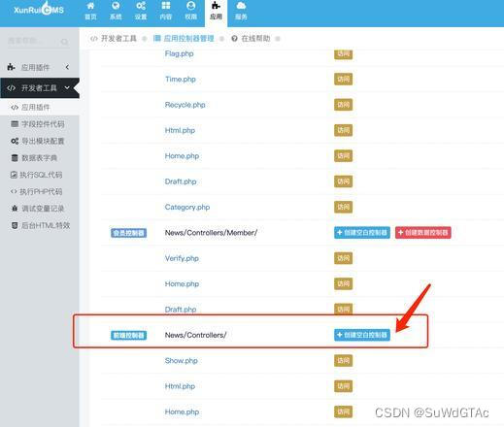This screenshot has height=427, width=504.
Task: Click the bug icon beside 调试变量记录
Action: 15,209
